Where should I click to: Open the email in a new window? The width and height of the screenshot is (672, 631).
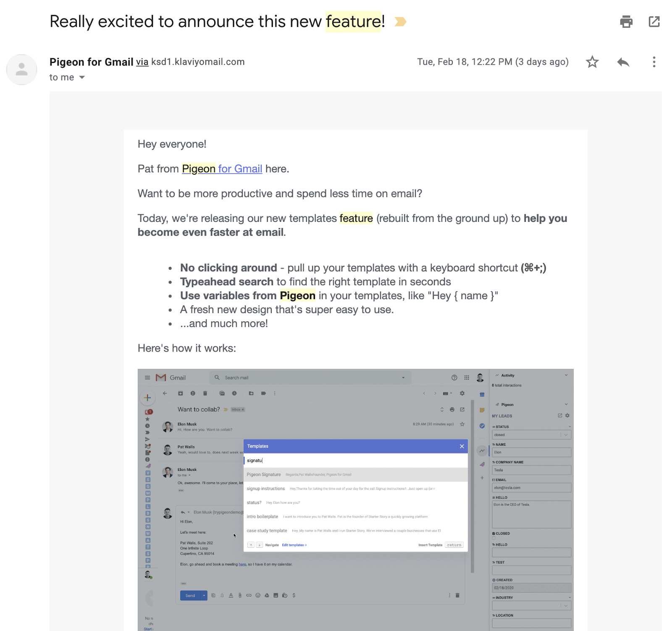tap(654, 21)
